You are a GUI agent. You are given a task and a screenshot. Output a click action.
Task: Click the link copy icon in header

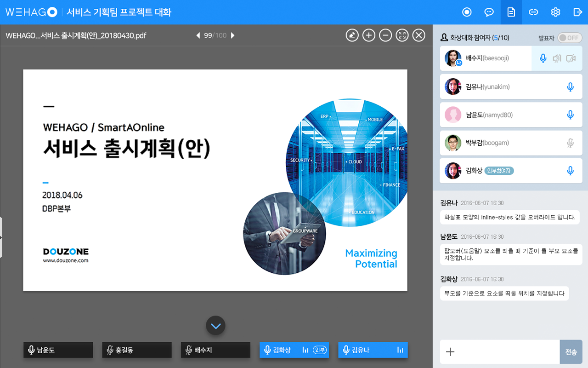pyautogui.click(x=533, y=12)
